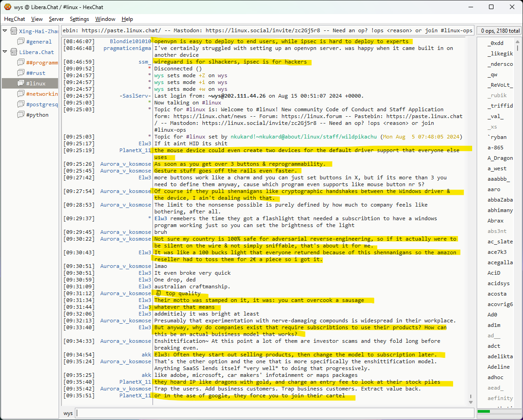Open the Window menu
The width and height of the screenshot is (523, 420).
pyautogui.click(x=105, y=19)
